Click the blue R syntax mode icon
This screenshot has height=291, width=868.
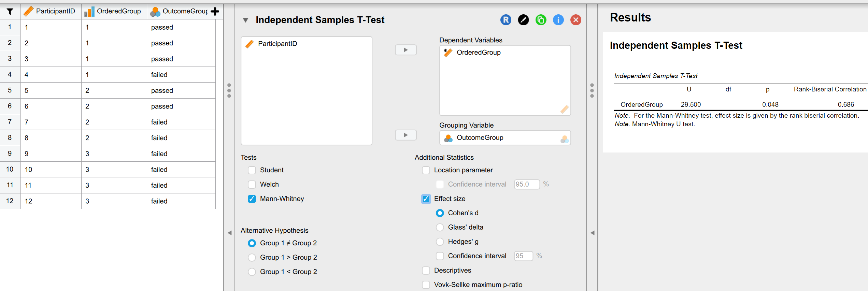[x=506, y=20]
